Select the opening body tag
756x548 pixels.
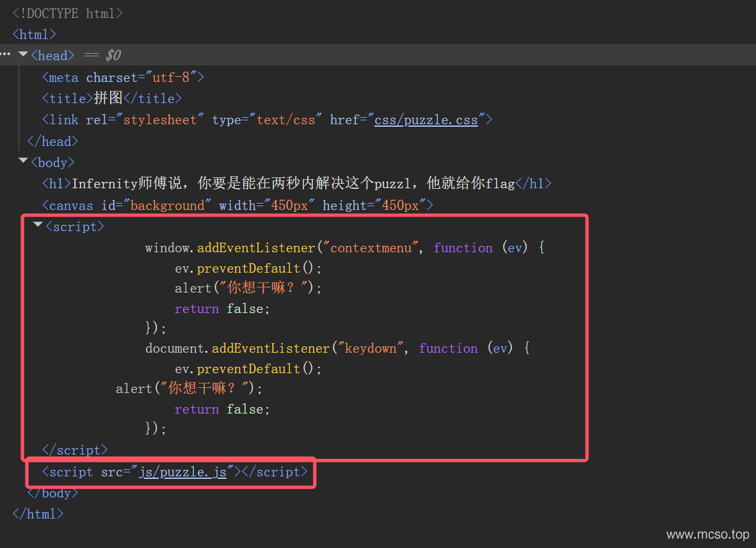click(x=52, y=163)
